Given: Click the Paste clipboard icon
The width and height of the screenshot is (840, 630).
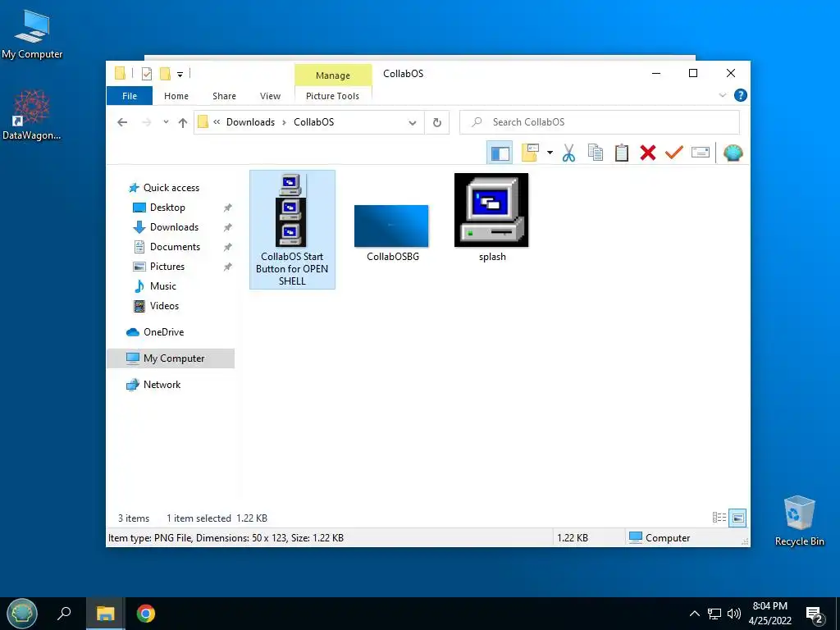Looking at the screenshot, I should [622, 153].
